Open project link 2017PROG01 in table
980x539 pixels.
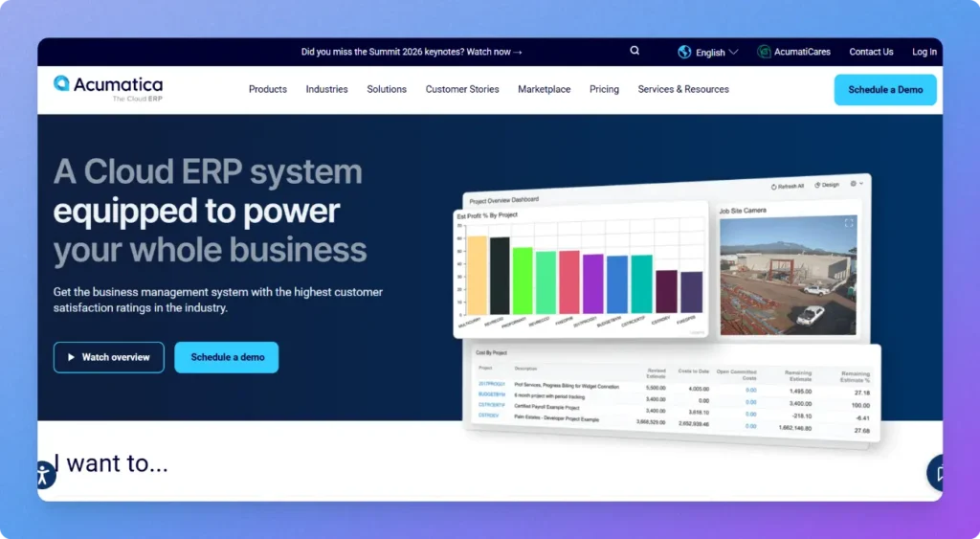(491, 384)
